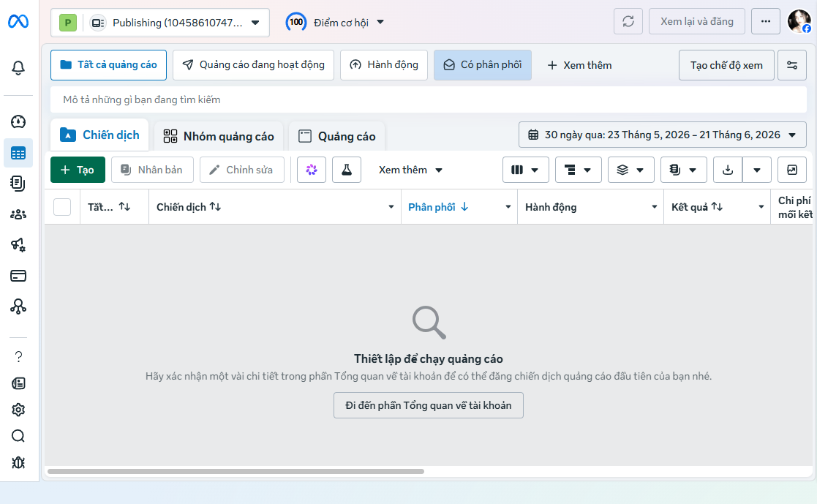Click the export download icon
The width and height of the screenshot is (817, 504).
click(x=728, y=170)
